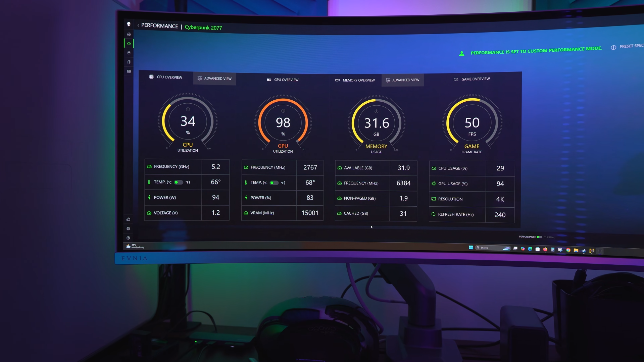Click CPU FREQUENCY (GHz) value 5.2
This screenshot has height=362, width=644.
216,167
